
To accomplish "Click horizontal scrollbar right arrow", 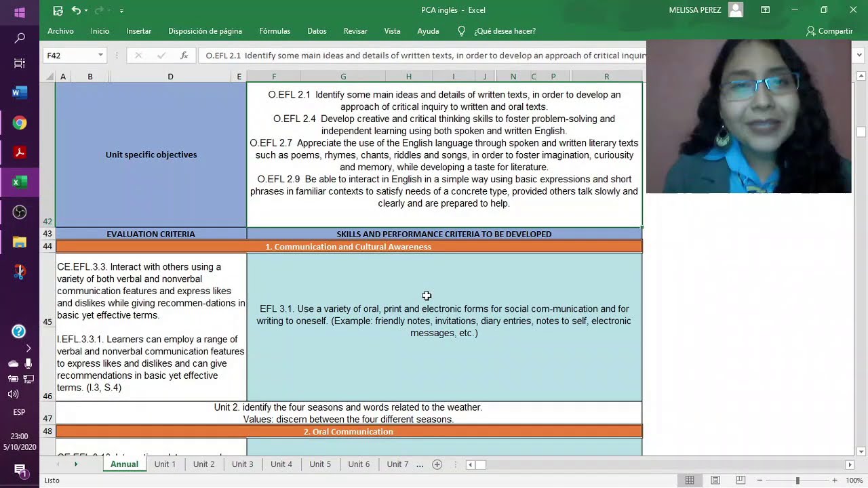I will tap(850, 465).
